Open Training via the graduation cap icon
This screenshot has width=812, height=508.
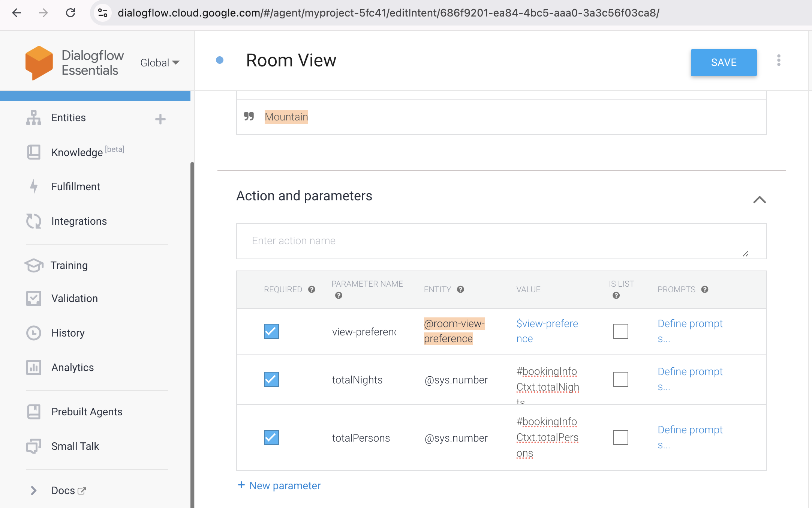point(34,266)
